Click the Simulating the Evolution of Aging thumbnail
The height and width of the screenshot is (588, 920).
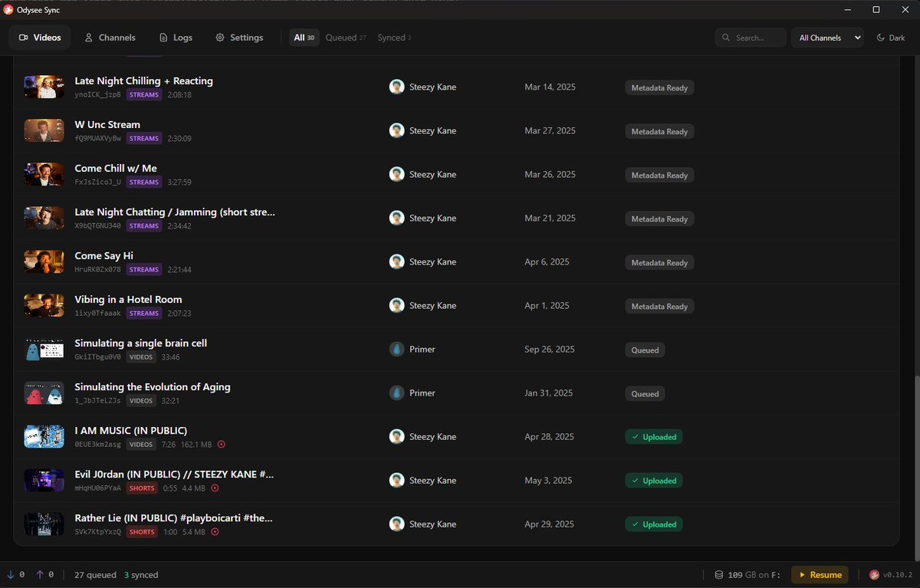[x=44, y=393]
